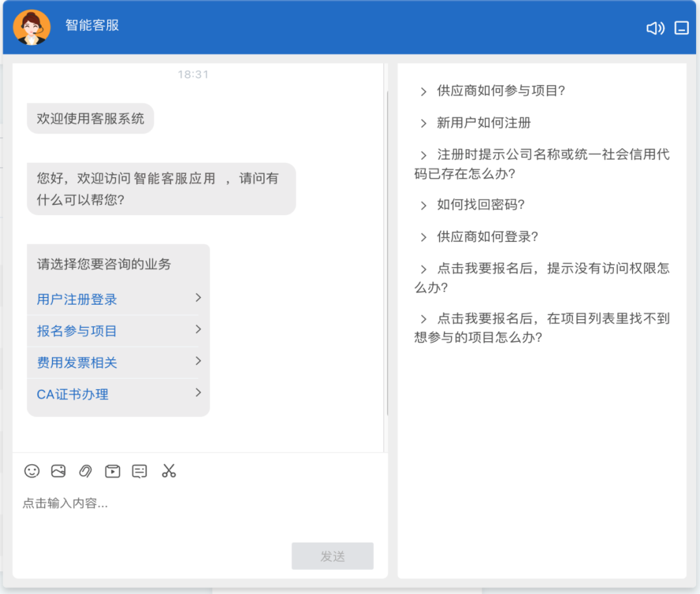Open the image upload icon
The width and height of the screenshot is (700, 594).
(x=58, y=471)
